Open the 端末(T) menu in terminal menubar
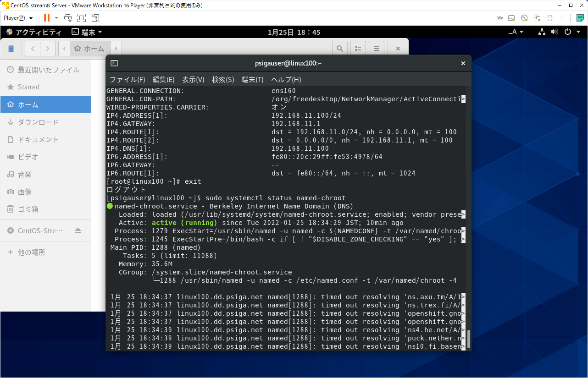Image resolution: width=588 pixels, height=378 pixels. pos(253,79)
